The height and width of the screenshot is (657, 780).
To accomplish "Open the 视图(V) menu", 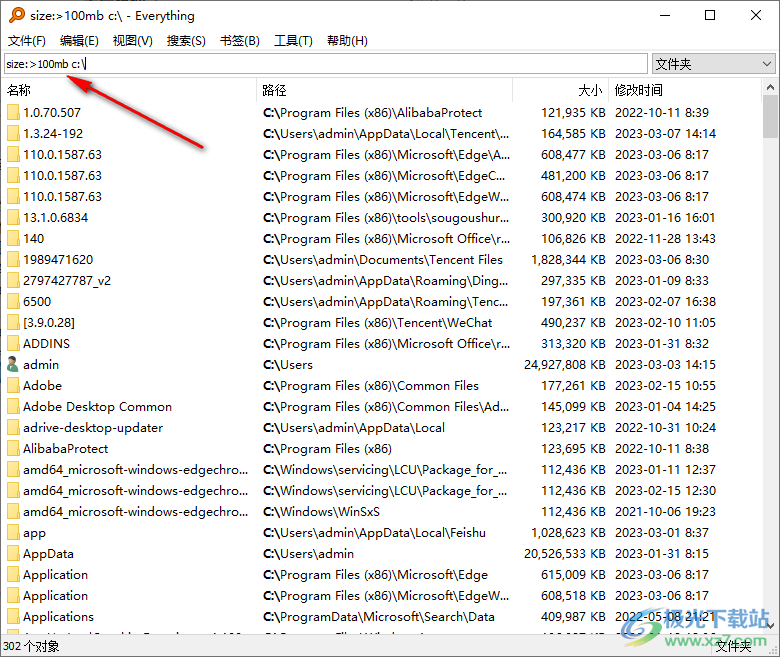I will 132,41.
